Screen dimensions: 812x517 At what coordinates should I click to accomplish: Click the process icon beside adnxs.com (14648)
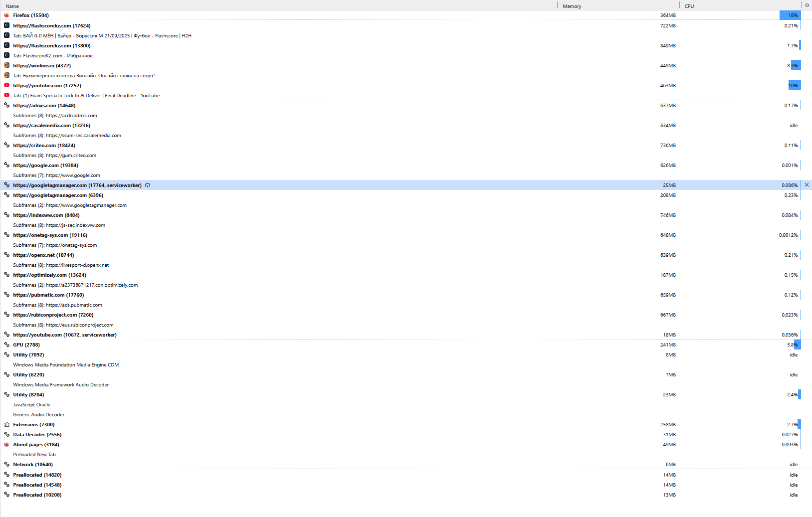click(x=6, y=105)
